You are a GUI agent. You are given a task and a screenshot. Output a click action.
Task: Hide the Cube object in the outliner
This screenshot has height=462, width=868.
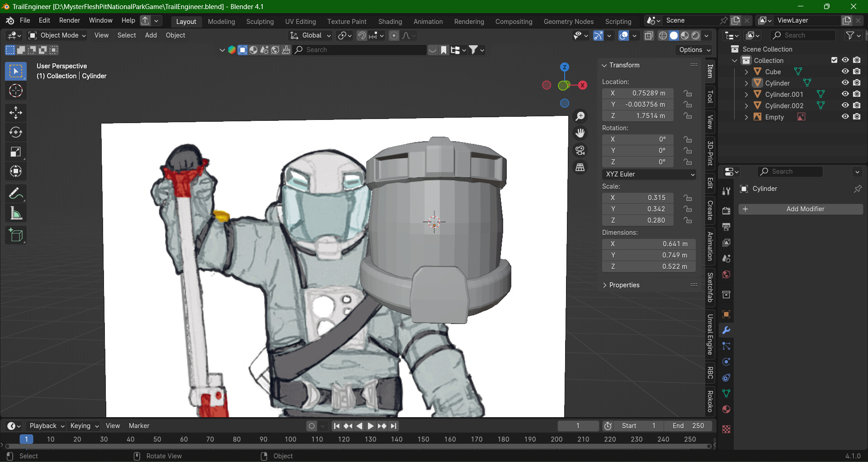tap(845, 71)
